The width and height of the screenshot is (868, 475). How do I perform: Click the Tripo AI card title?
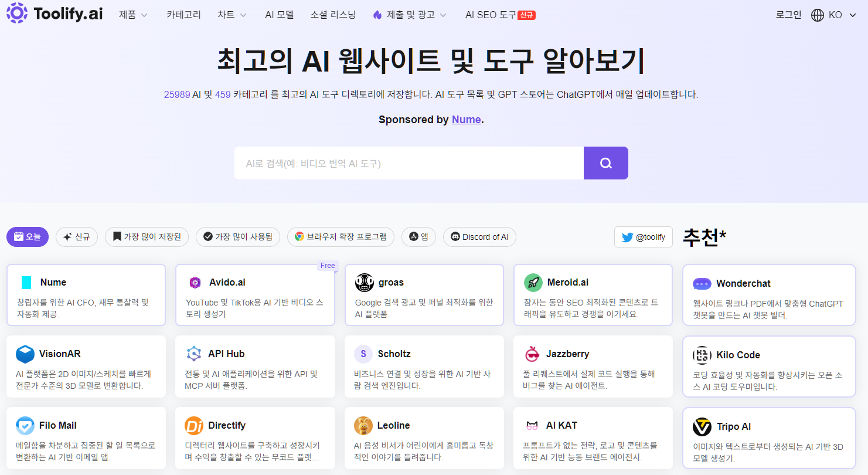tap(734, 427)
